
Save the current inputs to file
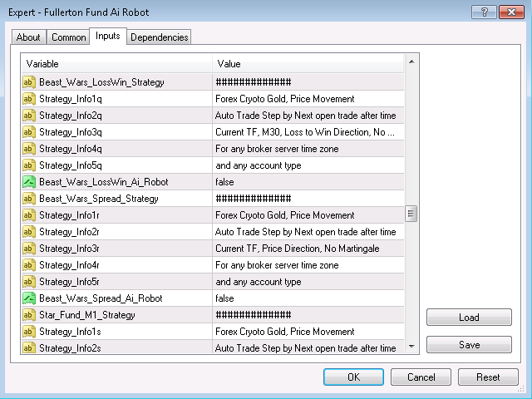pyautogui.click(x=469, y=345)
